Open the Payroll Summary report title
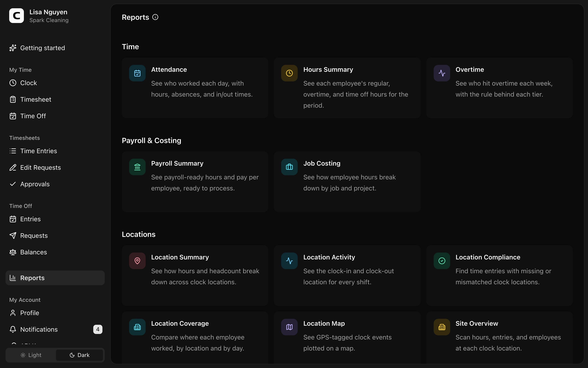The image size is (588, 368). (x=177, y=163)
